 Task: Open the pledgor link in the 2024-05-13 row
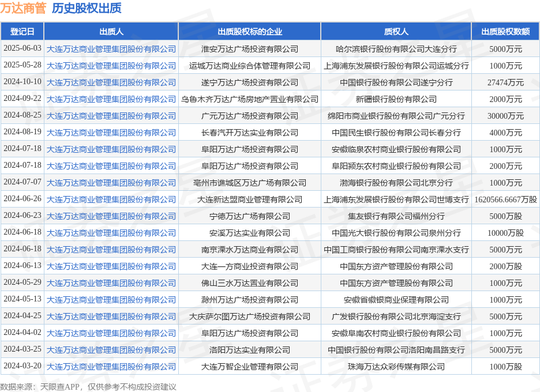tap(111, 300)
